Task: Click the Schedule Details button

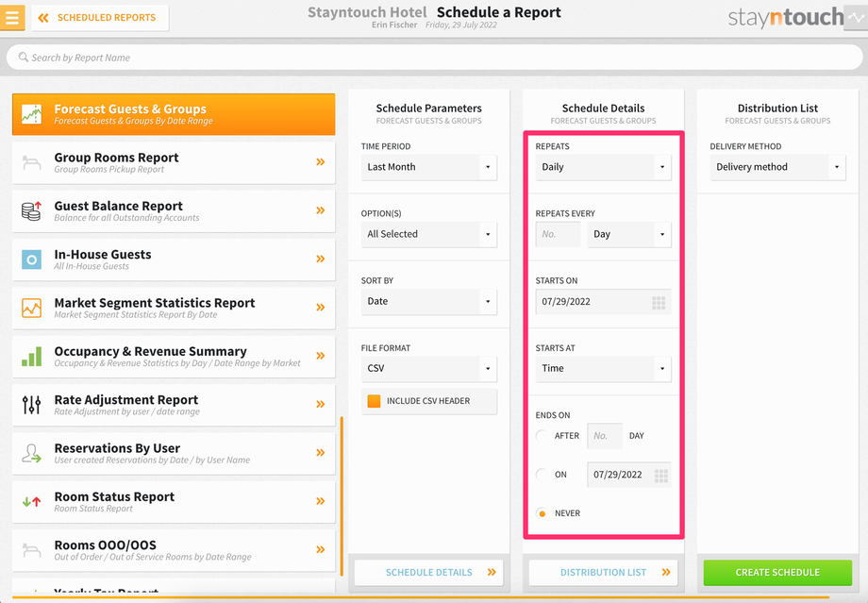Action: 429,573
